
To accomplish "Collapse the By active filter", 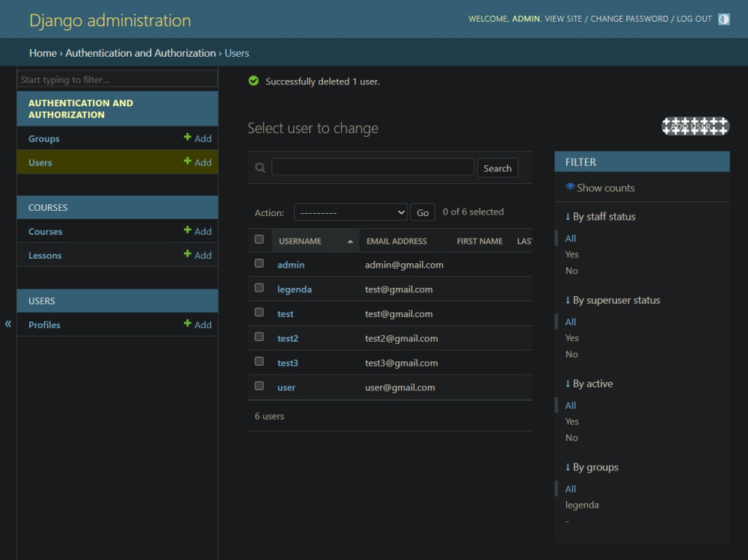I will [589, 384].
